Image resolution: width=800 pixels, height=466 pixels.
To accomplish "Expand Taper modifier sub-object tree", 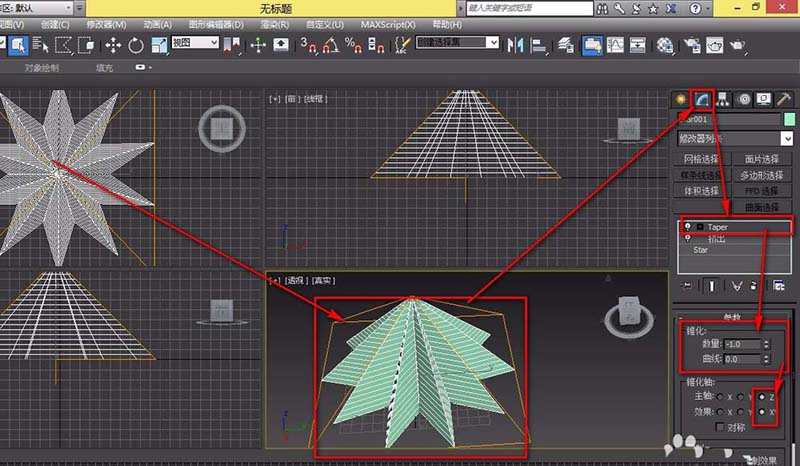I will point(700,227).
